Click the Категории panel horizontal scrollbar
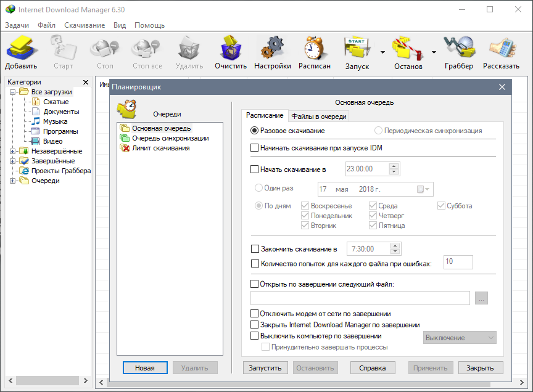Screen dimensions: 533x392 (48, 380)
